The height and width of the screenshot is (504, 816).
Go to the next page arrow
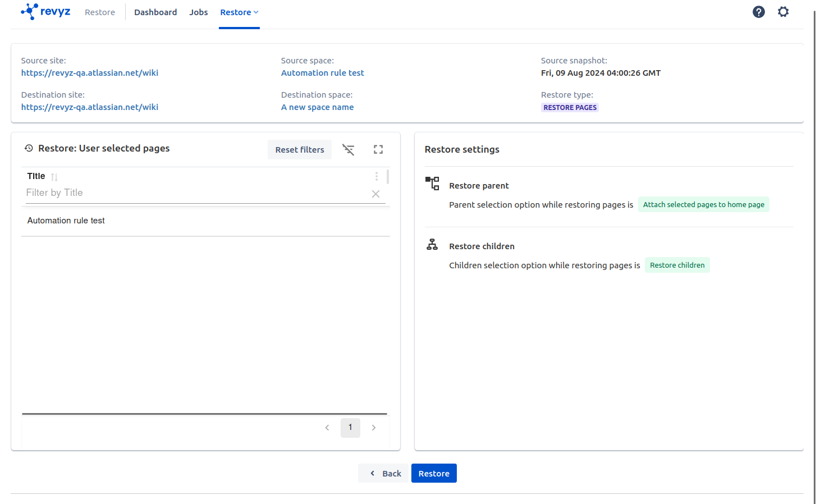tap(374, 428)
